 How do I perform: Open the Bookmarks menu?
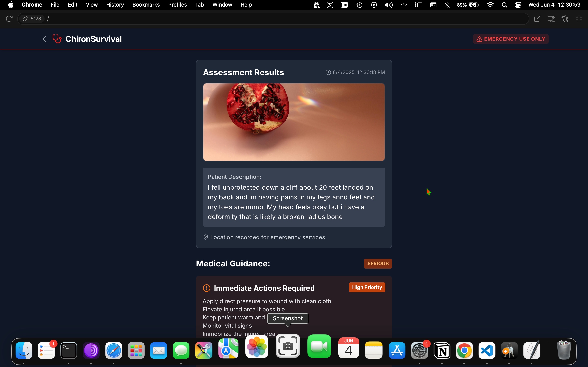click(x=146, y=5)
